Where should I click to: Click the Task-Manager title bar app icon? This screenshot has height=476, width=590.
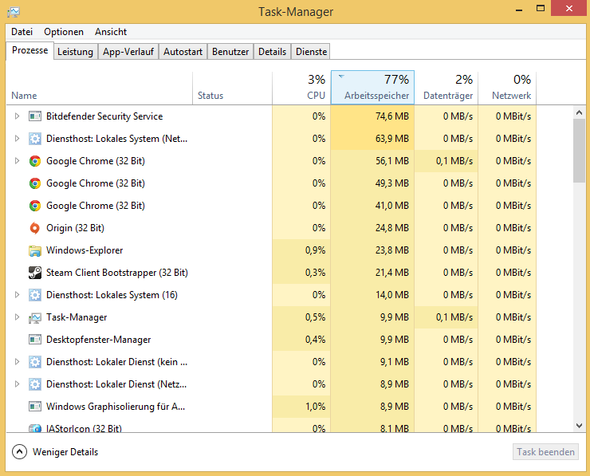[14, 12]
